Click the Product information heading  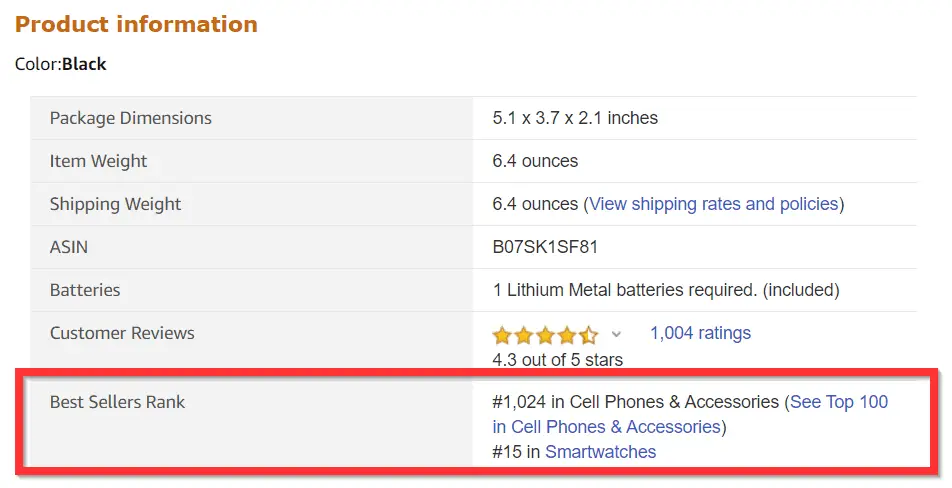click(136, 24)
